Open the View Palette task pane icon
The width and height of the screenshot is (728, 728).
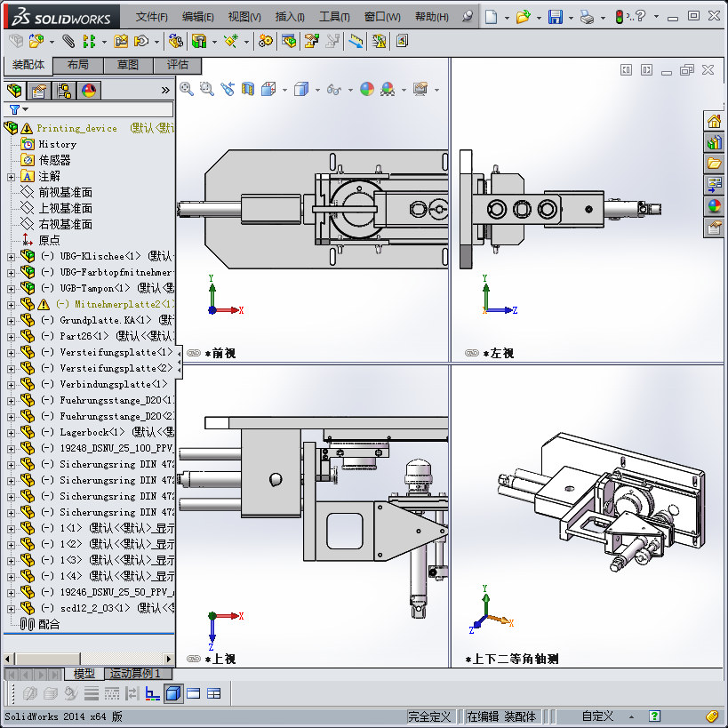tap(714, 184)
